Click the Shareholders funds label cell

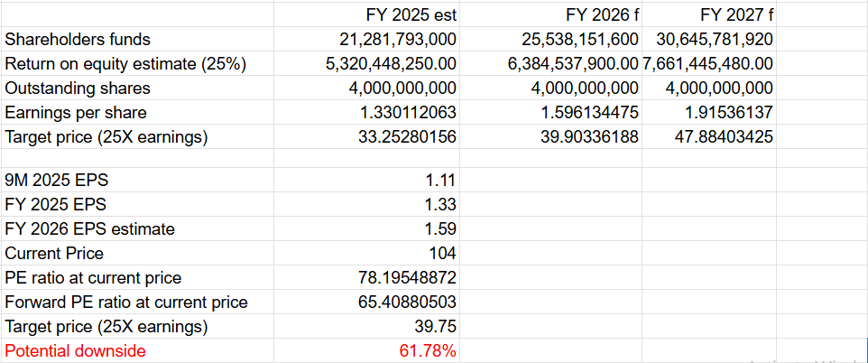(x=78, y=40)
